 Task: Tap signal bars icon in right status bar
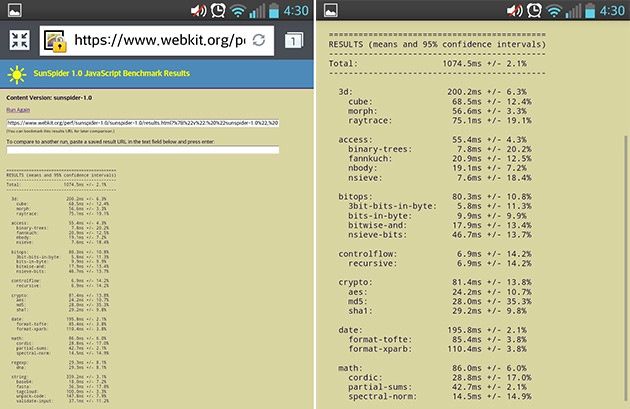coord(573,11)
